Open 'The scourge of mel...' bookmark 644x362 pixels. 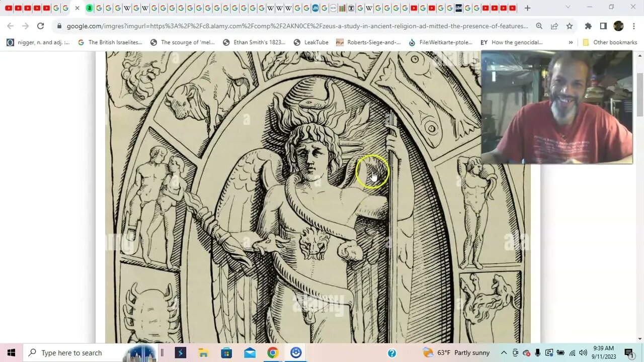(183, 42)
